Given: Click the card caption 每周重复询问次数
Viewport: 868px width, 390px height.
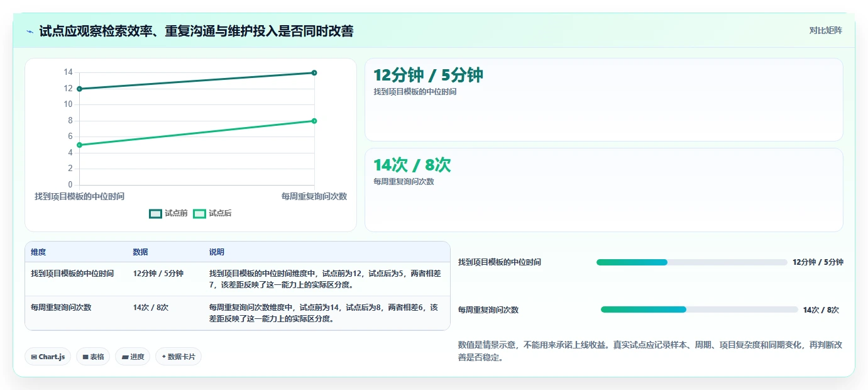Looking at the screenshot, I should tap(404, 182).
